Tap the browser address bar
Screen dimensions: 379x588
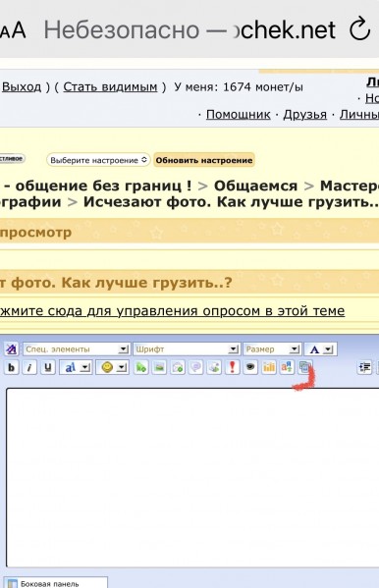click(x=189, y=30)
